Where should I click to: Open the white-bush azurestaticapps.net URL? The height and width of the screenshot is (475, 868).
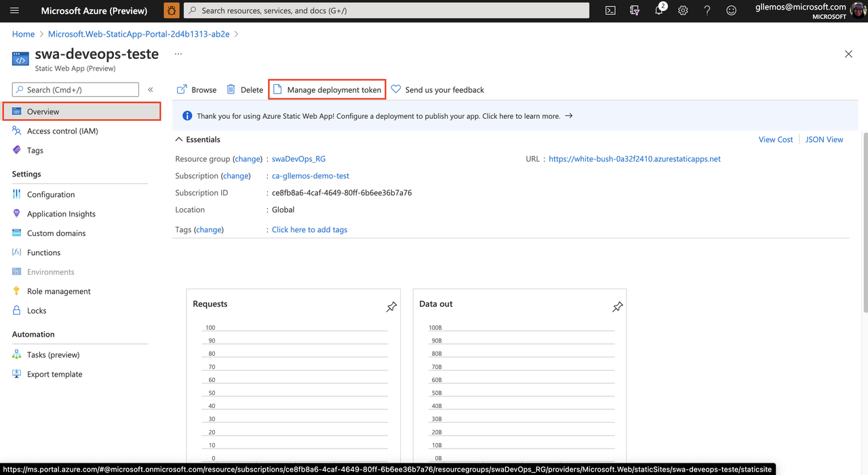coord(635,159)
